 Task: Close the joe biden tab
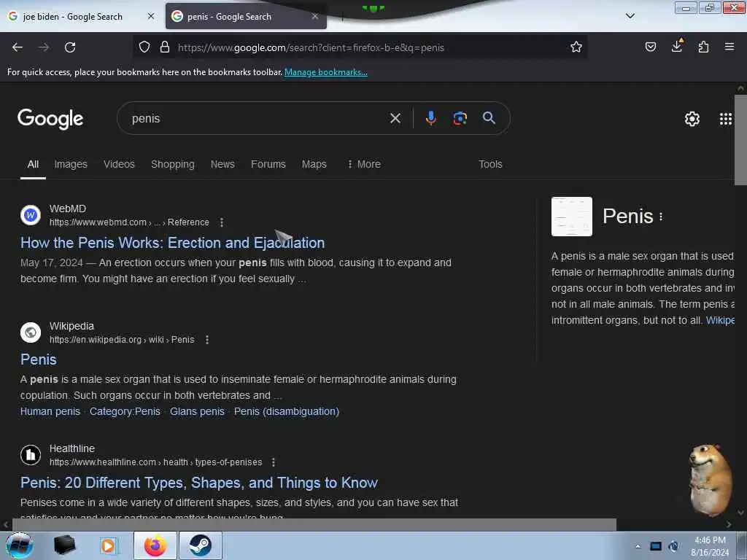click(x=150, y=16)
